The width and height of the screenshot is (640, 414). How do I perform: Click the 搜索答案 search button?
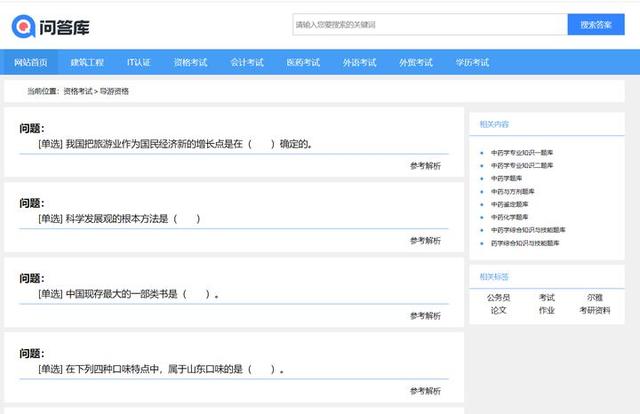pyautogui.click(x=596, y=24)
